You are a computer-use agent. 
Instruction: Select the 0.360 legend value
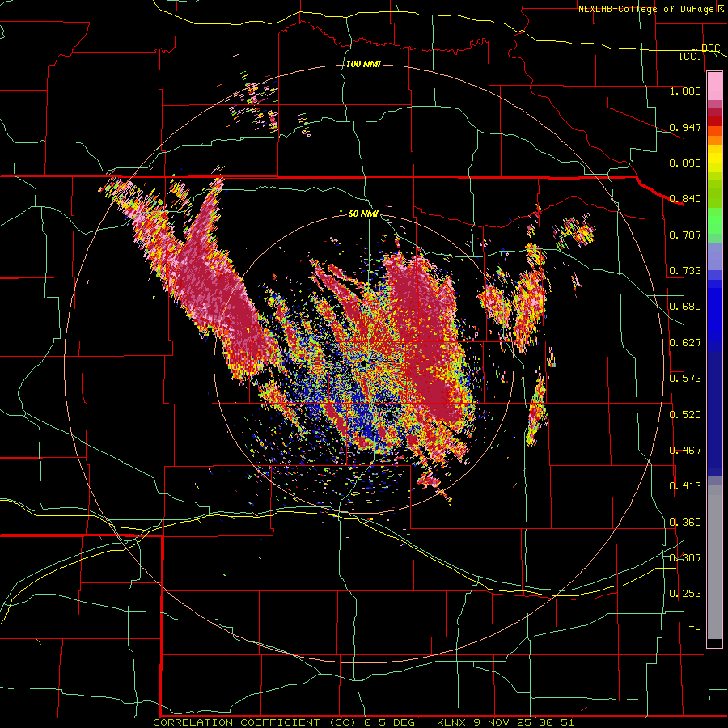pos(685,523)
